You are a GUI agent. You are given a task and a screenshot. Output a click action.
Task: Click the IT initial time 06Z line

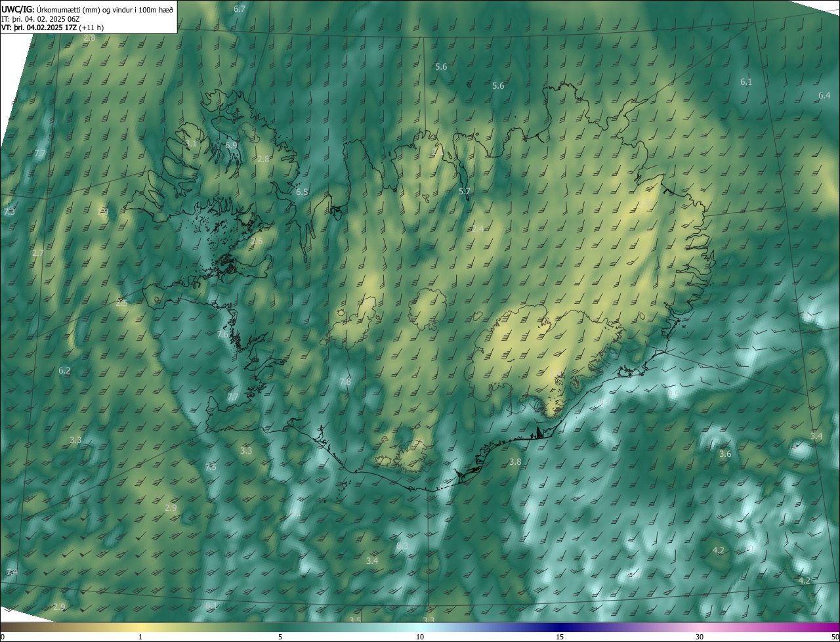point(40,18)
